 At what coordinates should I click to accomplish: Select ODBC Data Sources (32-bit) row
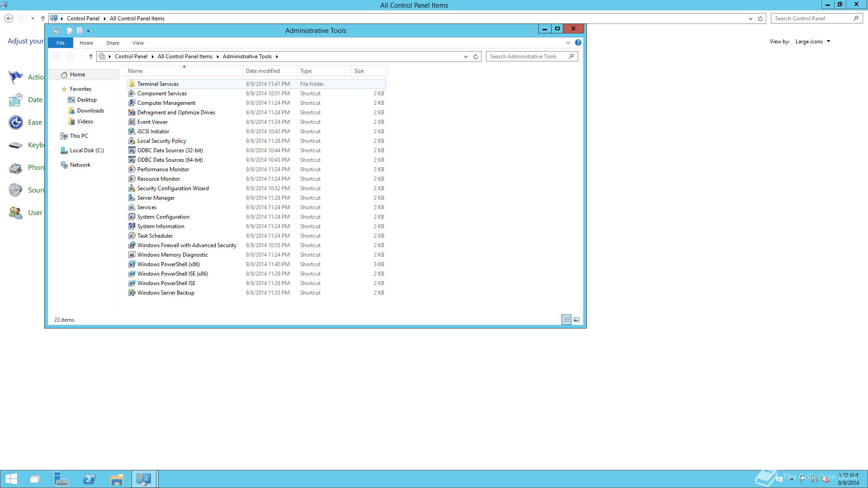256,150
